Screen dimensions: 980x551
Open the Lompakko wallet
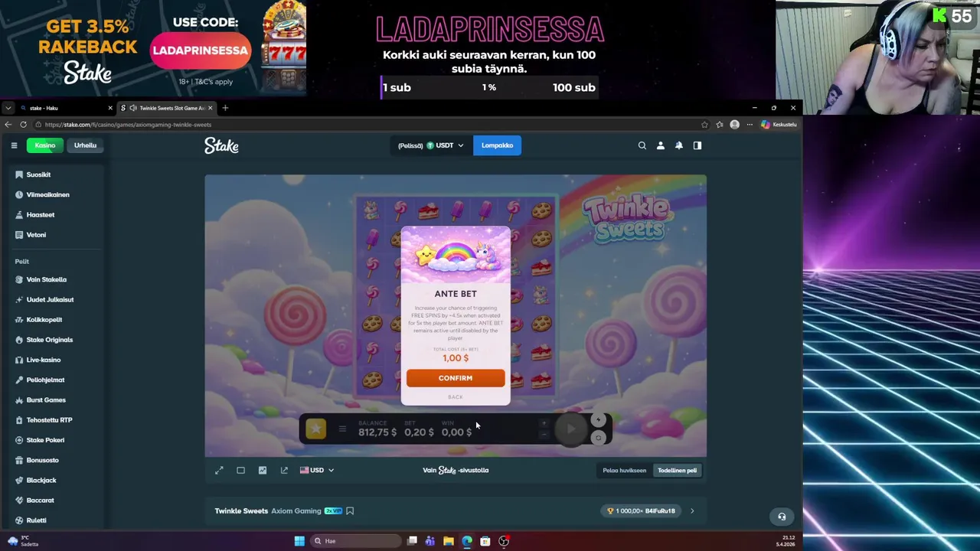point(497,145)
